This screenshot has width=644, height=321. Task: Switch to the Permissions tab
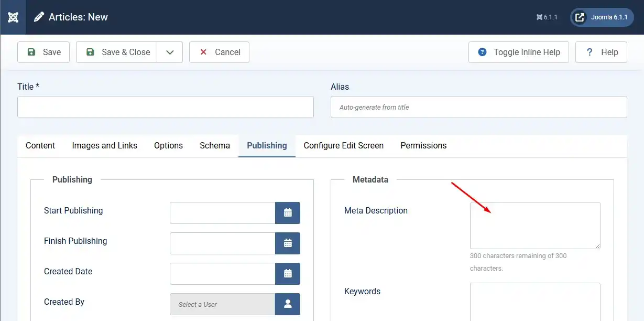423,146
